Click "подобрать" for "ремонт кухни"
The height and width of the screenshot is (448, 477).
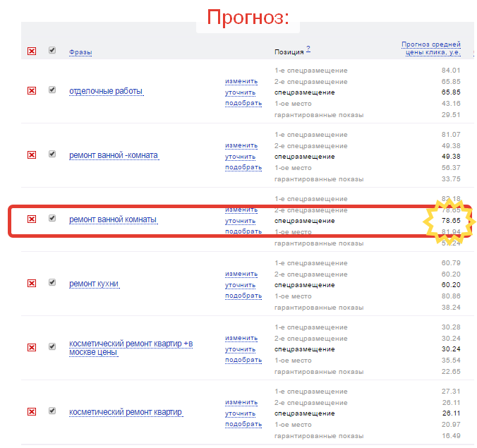click(243, 296)
